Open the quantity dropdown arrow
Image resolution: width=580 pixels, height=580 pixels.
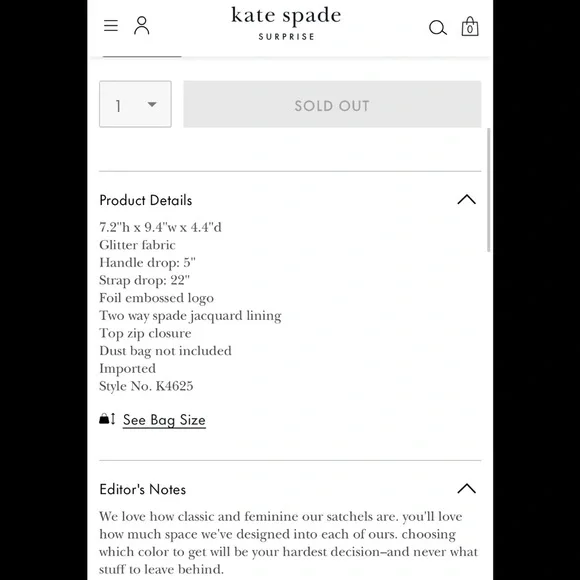(152, 105)
